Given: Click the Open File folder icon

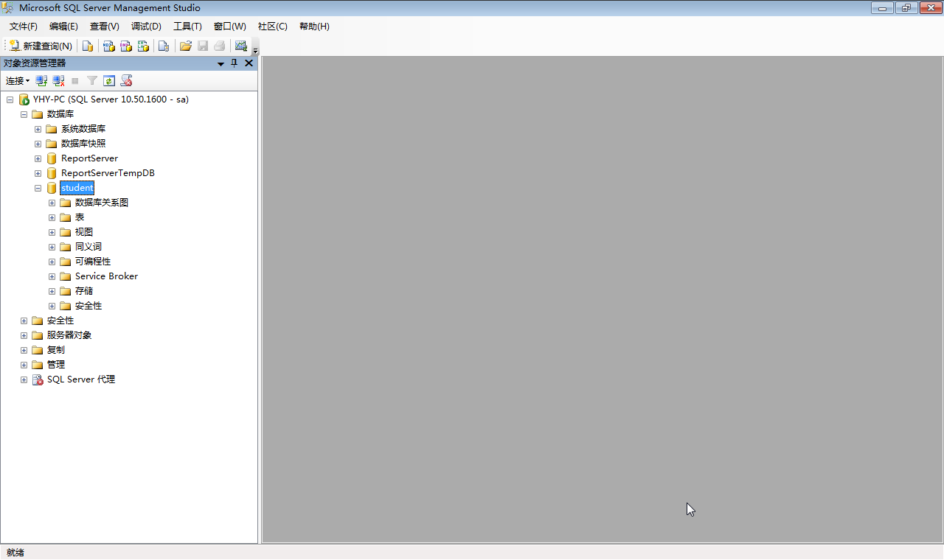Looking at the screenshot, I should tap(186, 46).
